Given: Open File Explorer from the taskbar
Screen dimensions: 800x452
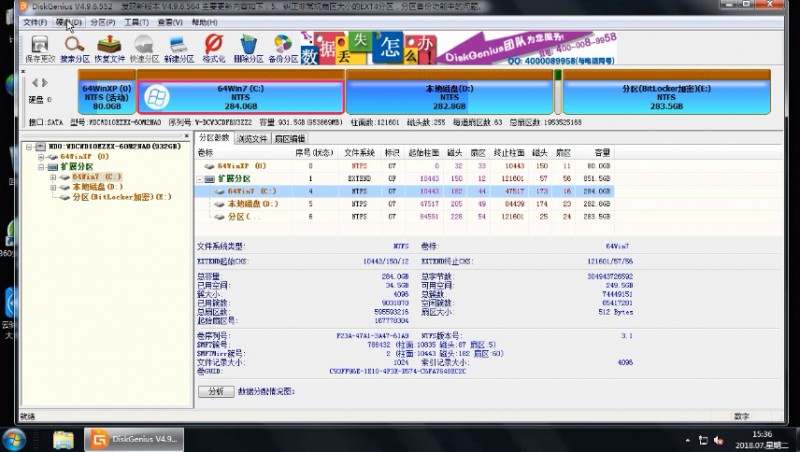Looking at the screenshot, I should pyautogui.click(x=63, y=439).
